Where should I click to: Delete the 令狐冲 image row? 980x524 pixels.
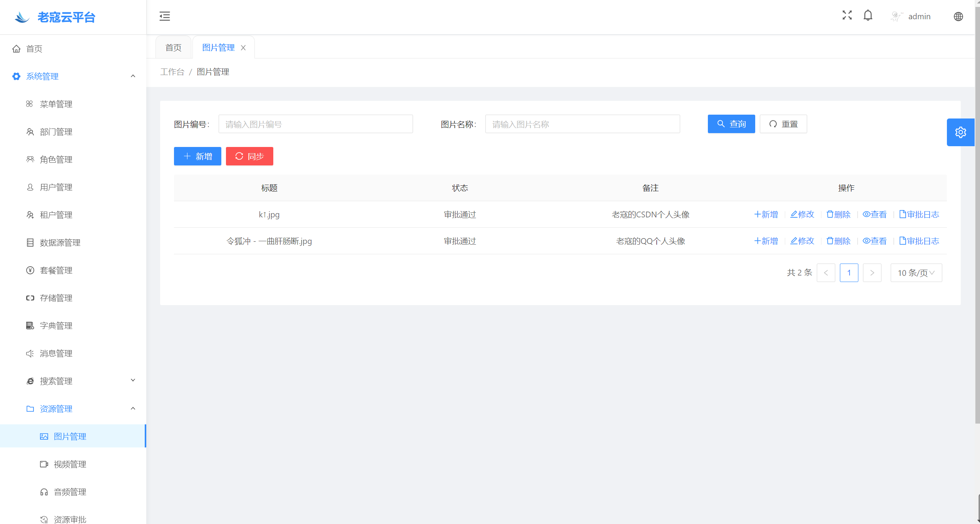pyautogui.click(x=838, y=241)
